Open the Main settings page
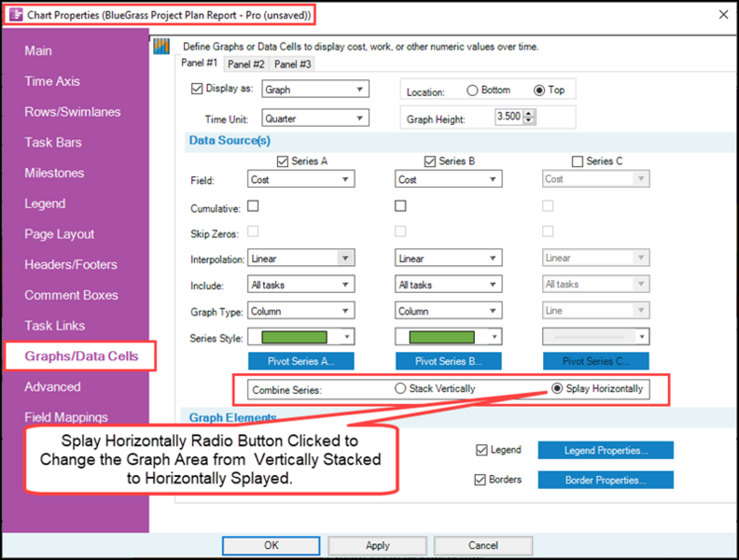 [x=38, y=51]
